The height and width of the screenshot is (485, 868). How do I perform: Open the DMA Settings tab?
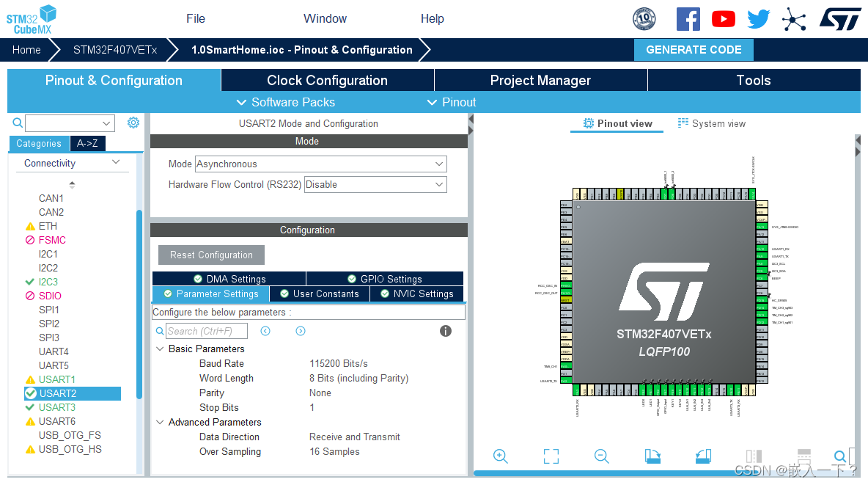click(229, 279)
